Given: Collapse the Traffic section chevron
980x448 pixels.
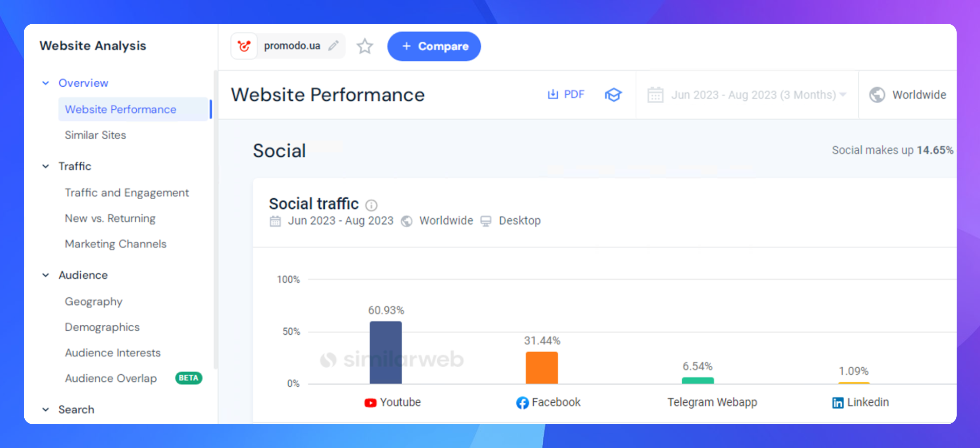Looking at the screenshot, I should [x=46, y=166].
